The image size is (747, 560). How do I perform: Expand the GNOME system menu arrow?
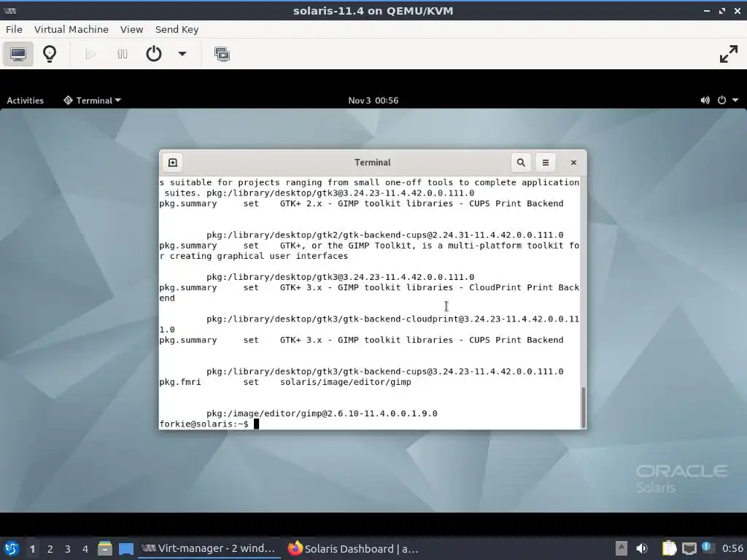click(735, 101)
